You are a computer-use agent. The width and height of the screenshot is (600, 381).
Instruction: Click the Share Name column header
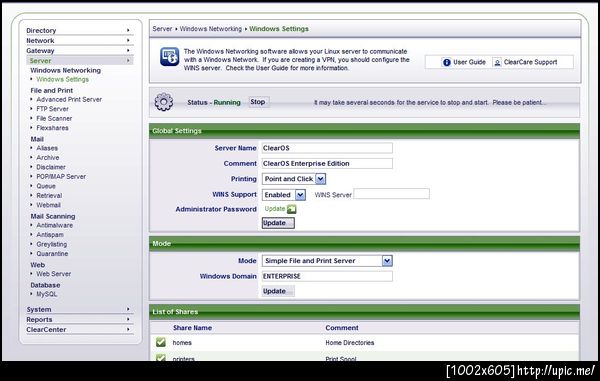pos(192,327)
